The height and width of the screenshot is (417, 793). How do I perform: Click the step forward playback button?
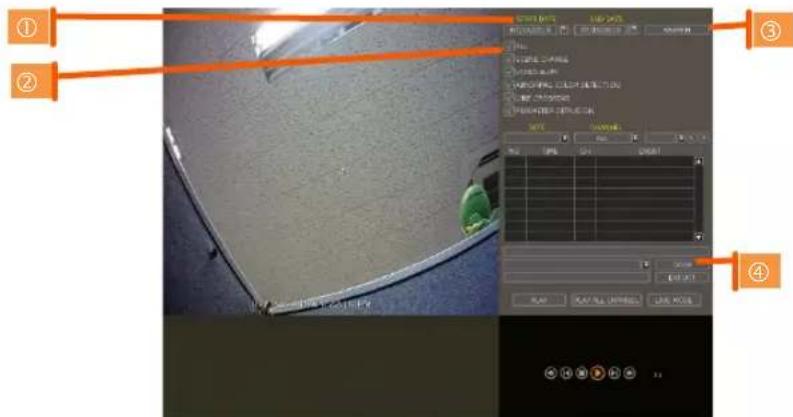(614, 373)
